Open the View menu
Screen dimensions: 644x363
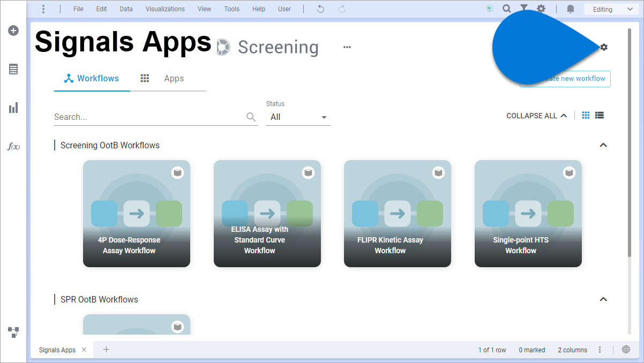[204, 9]
